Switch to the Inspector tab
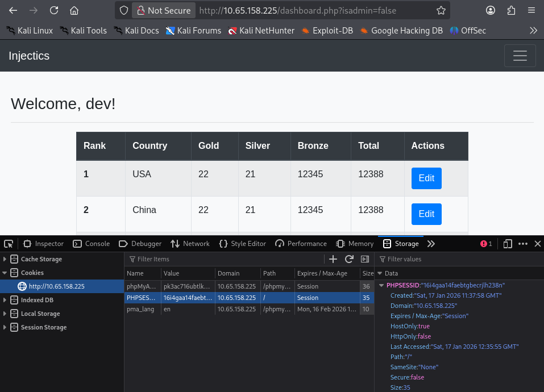The image size is (544, 392). pyautogui.click(x=43, y=244)
